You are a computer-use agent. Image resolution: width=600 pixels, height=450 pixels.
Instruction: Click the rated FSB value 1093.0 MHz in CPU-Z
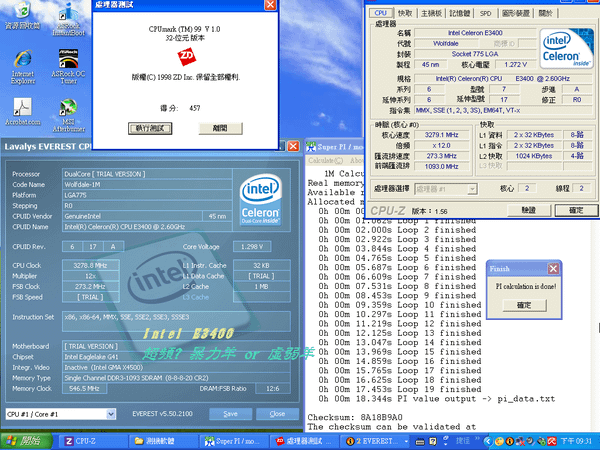(442, 166)
